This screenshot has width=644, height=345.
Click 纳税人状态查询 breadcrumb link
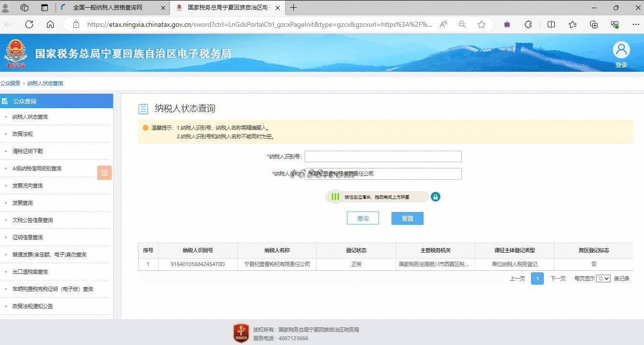point(45,83)
